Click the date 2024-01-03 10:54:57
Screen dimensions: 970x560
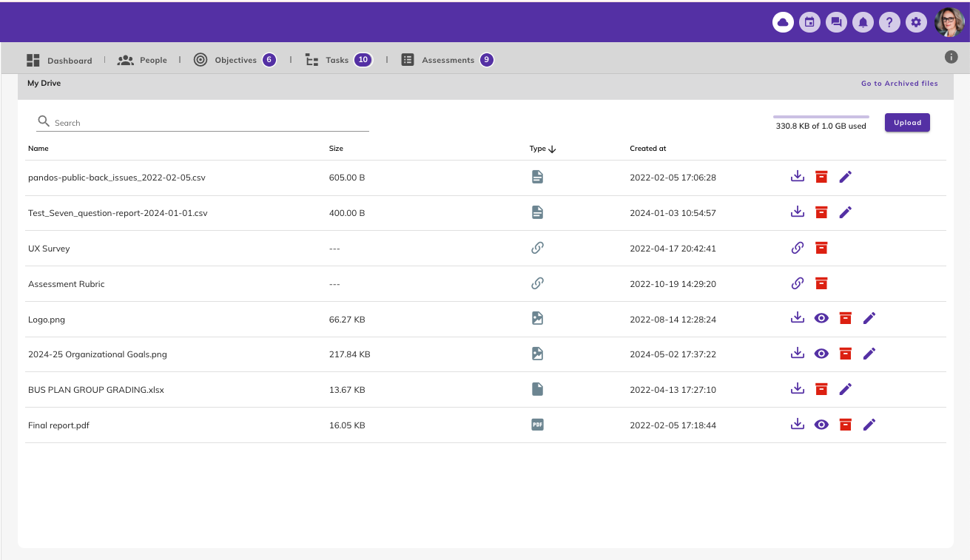673,213
